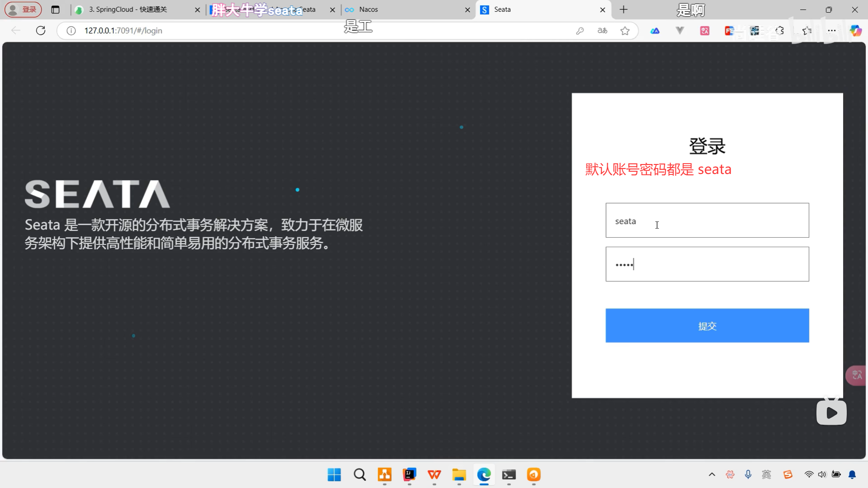The height and width of the screenshot is (488, 868).
Task: Expand the system tray hidden icons chevron
Action: 712,474
